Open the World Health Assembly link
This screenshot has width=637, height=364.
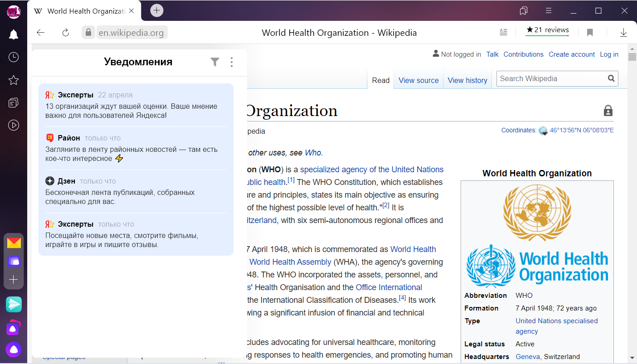tap(291, 262)
